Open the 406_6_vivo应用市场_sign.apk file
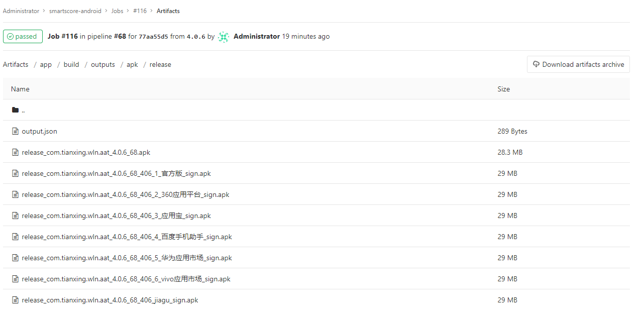Screen dimensions: 644x319 (x=126, y=279)
